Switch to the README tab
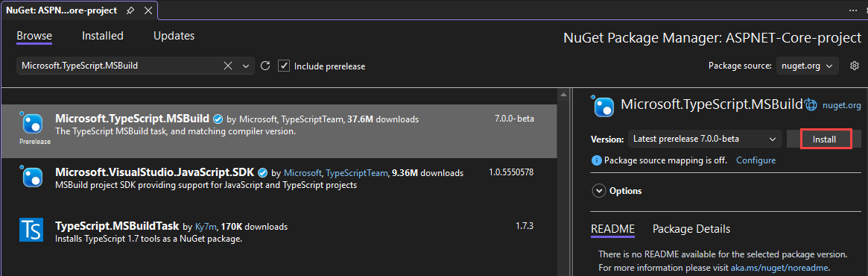 [x=612, y=229]
